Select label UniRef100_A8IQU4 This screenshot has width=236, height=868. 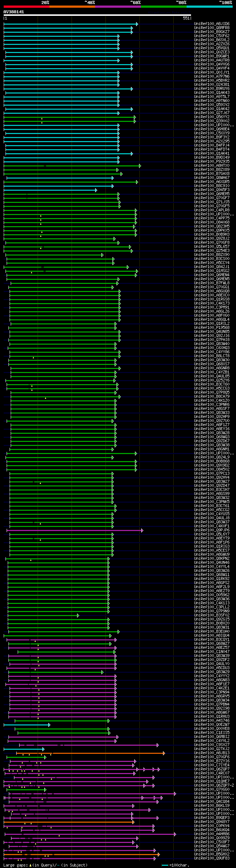pos(212,636)
